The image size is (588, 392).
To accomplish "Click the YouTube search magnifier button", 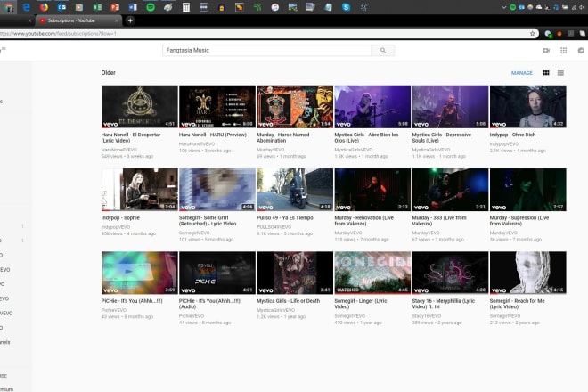I will tap(383, 50).
